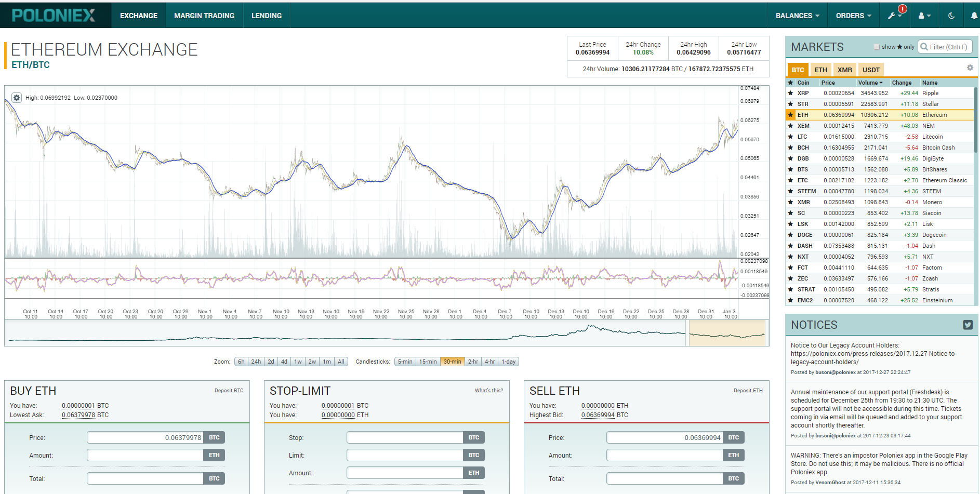Open the Balances dropdown menu
Image resolution: width=980 pixels, height=494 pixels.
pyautogui.click(x=797, y=16)
